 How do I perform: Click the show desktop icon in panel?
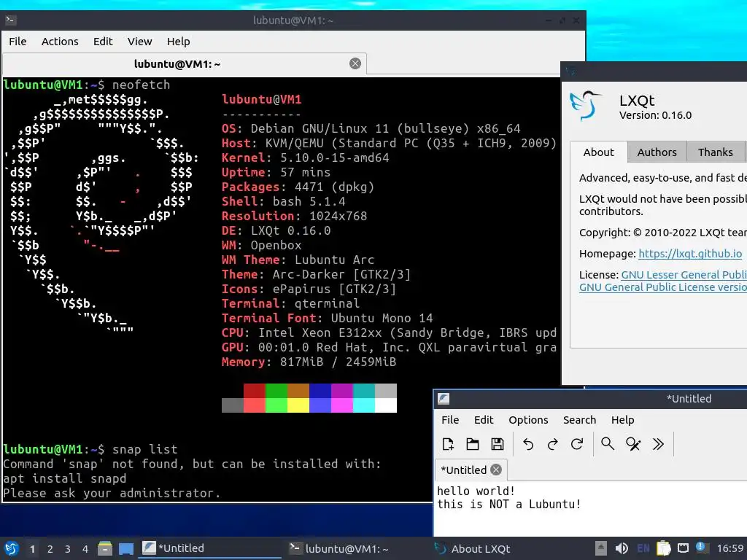point(126,548)
